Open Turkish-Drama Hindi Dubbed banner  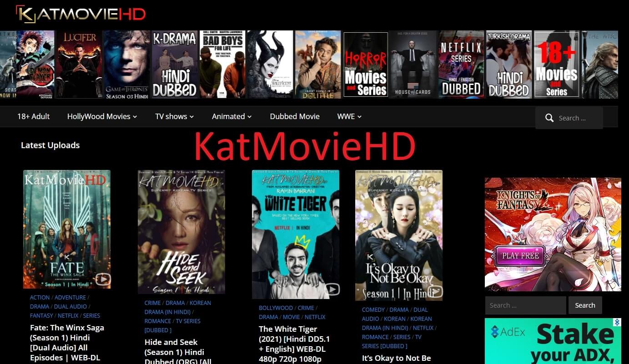[x=509, y=64]
